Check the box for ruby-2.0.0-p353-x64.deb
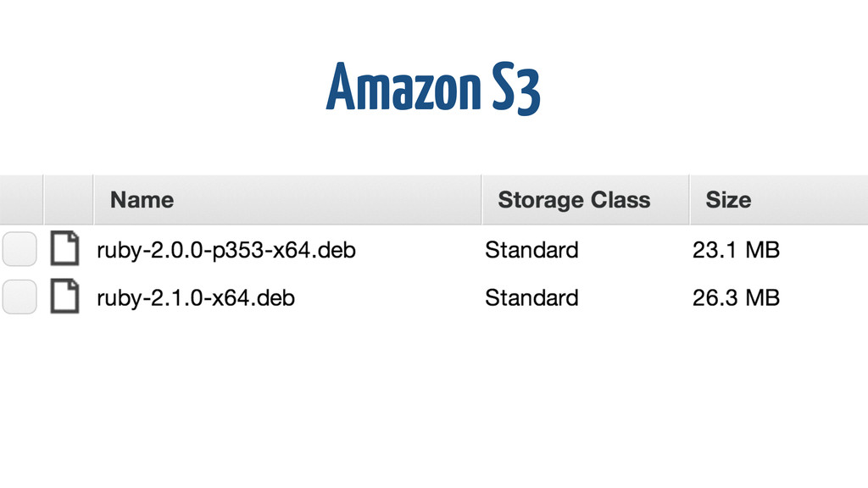The height and width of the screenshot is (488, 868). [19, 249]
